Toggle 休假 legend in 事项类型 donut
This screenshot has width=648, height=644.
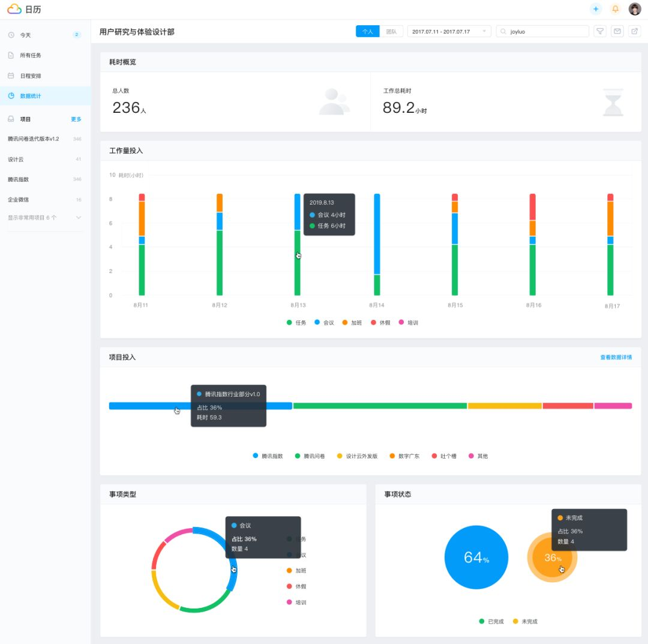[296, 586]
